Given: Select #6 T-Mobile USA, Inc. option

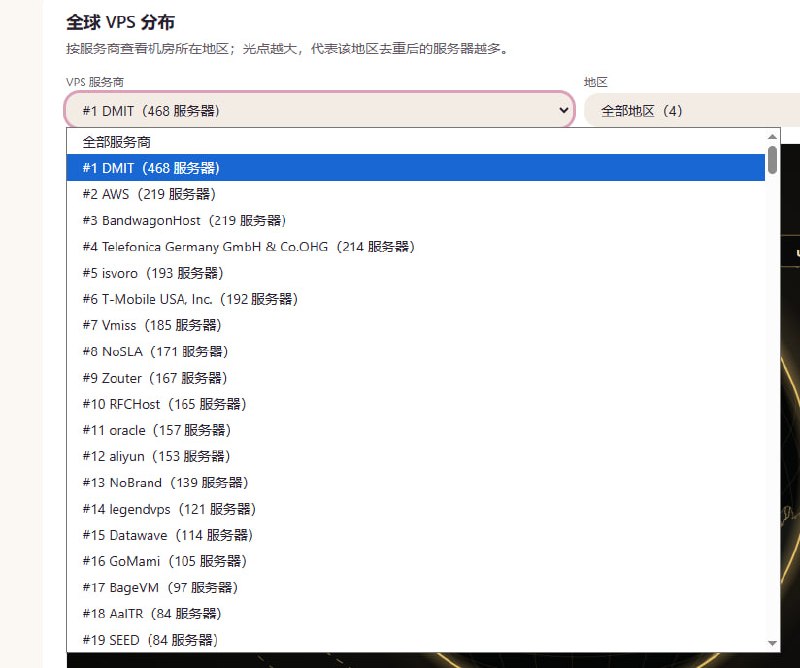Looking at the screenshot, I should tap(415, 299).
